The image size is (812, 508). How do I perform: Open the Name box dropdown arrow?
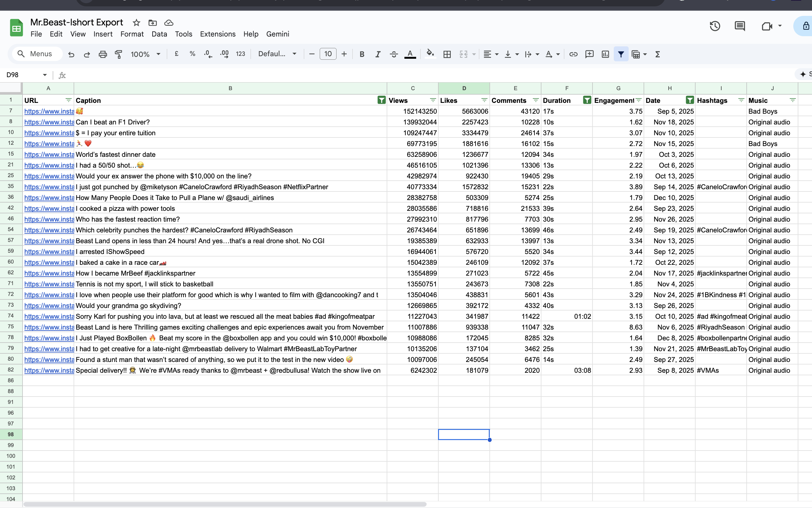point(45,75)
